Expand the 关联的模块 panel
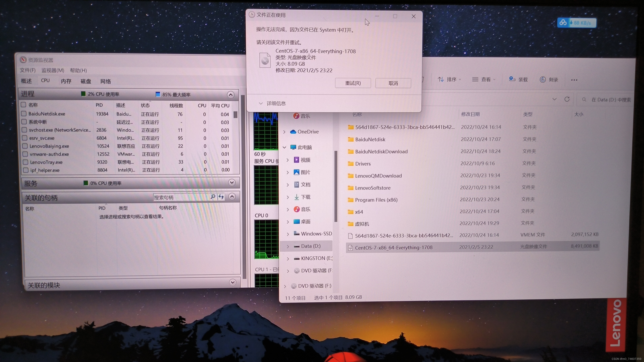 point(232,282)
